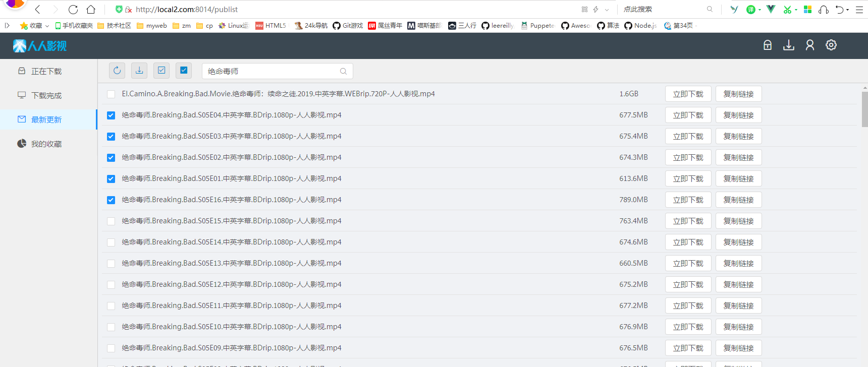Viewport: 868px width, 367px height.
Task: Expand the side panel arrow left of 收藏
Action: pos(7,25)
